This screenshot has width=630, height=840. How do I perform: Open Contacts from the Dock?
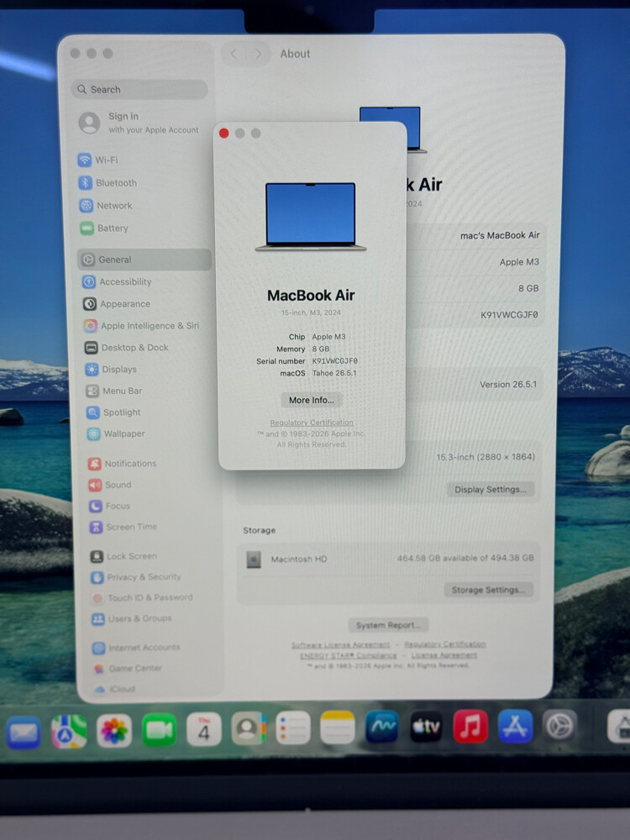point(249,728)
